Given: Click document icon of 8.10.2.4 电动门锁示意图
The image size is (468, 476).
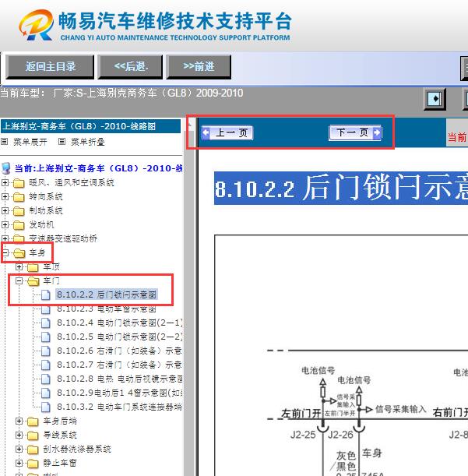Looking at the screenshot, I should click(x=45, y=323).
